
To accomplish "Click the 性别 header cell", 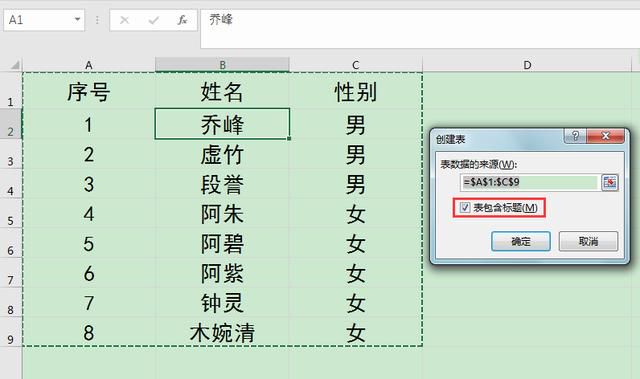I will [356, 91].
